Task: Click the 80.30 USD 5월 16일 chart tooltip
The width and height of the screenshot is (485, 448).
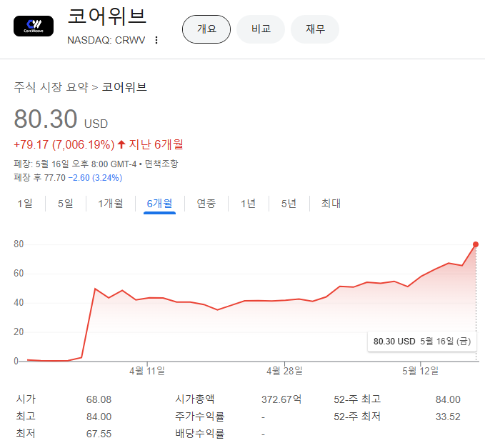Action: [422, 342]
